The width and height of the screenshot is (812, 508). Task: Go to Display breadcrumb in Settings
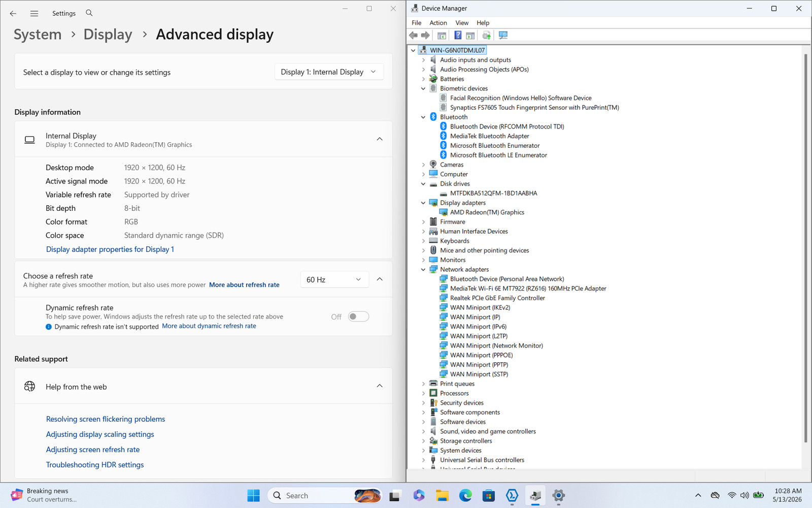click(x=108, y=35)
